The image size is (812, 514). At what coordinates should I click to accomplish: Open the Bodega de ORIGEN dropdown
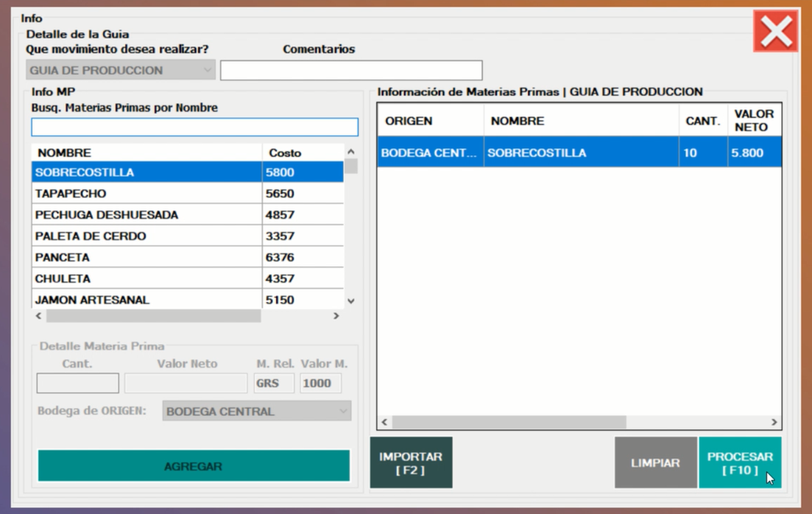(256, 412)
